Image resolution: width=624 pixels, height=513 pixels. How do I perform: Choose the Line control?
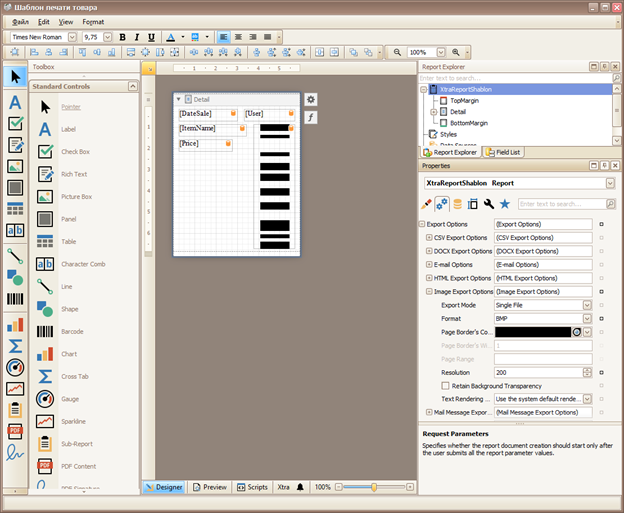click(x=66, y=287)
